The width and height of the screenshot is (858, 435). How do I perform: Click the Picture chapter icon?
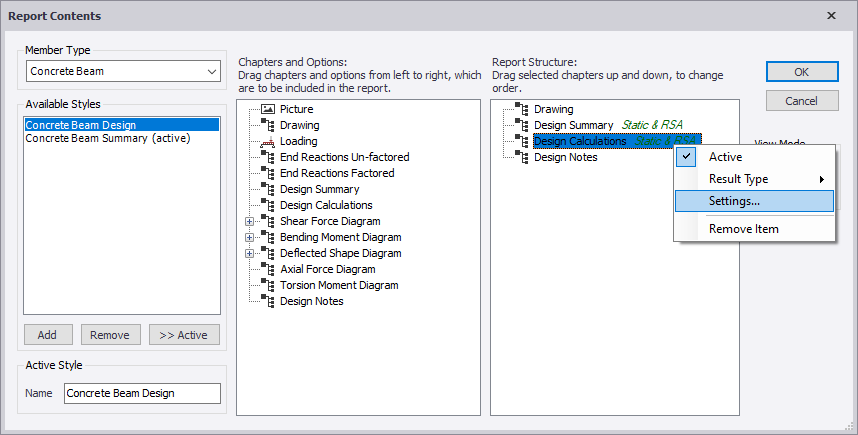click(x=267, y=109)
